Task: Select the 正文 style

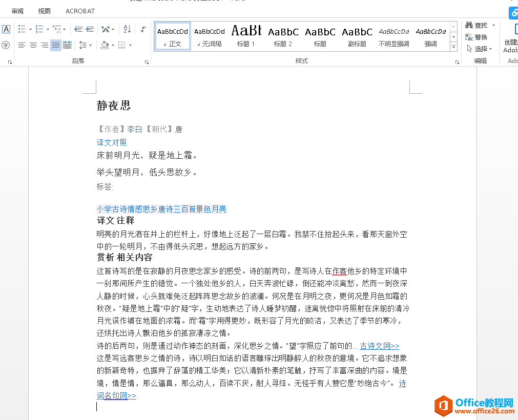Action: (173, 36)
